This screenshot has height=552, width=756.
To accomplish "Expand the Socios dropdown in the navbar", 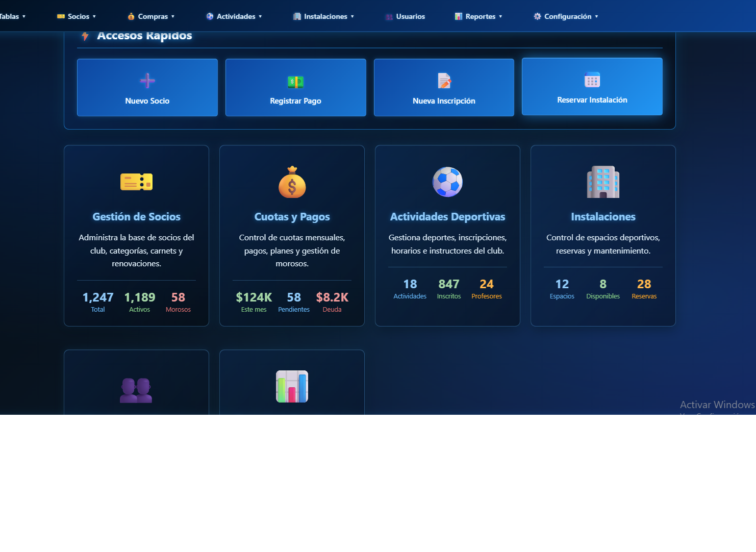I will click(77, 16).
